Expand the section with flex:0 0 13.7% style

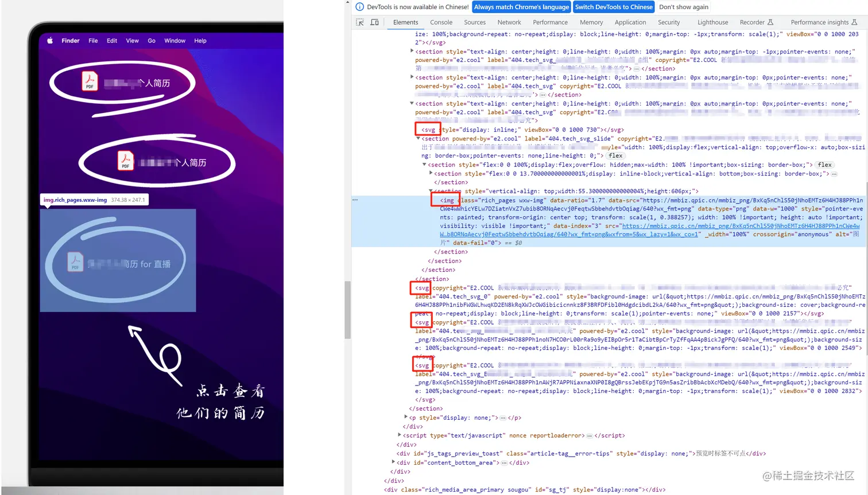tap(431, 173)
